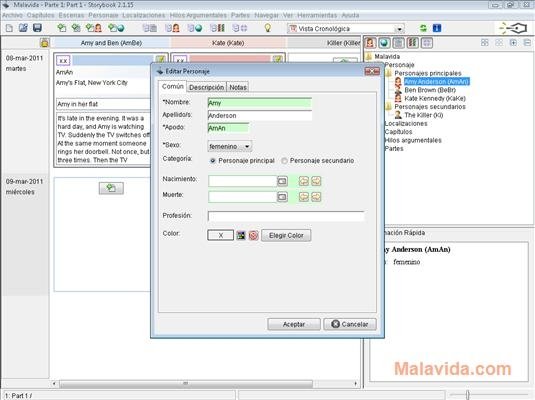Open the Sexo femenino dropdown
The width and height of the screenshot is (535, 400).
pyautogui.click(x=230, y=146)
